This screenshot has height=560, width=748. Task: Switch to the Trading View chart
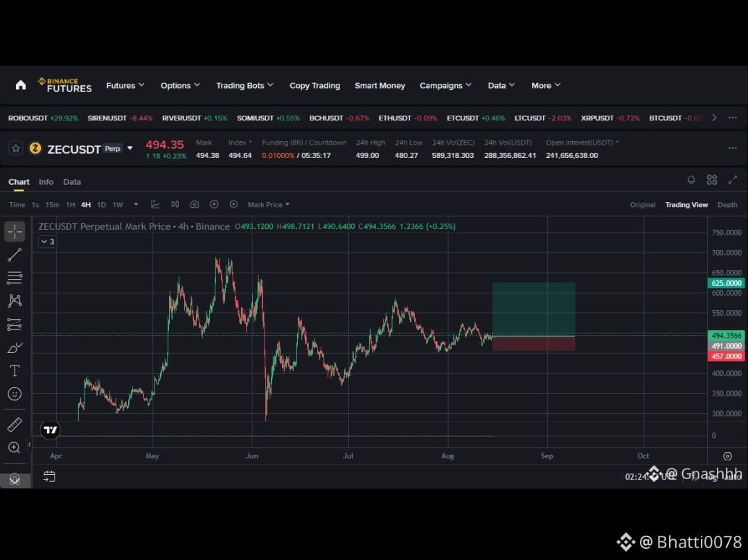click(686, 205)
